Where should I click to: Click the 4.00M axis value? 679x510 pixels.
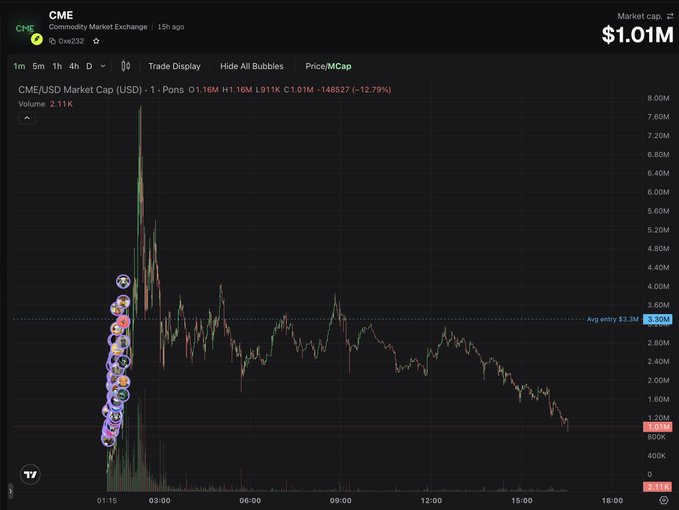658,286
